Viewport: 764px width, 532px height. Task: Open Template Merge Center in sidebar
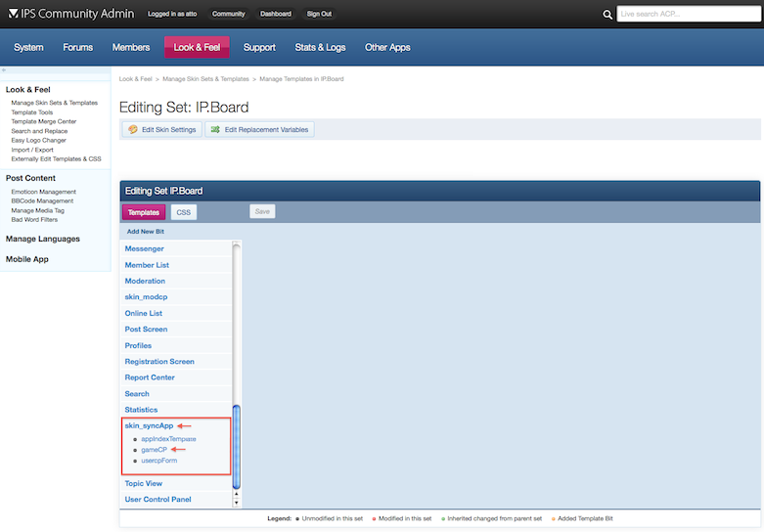coord(44,121)
